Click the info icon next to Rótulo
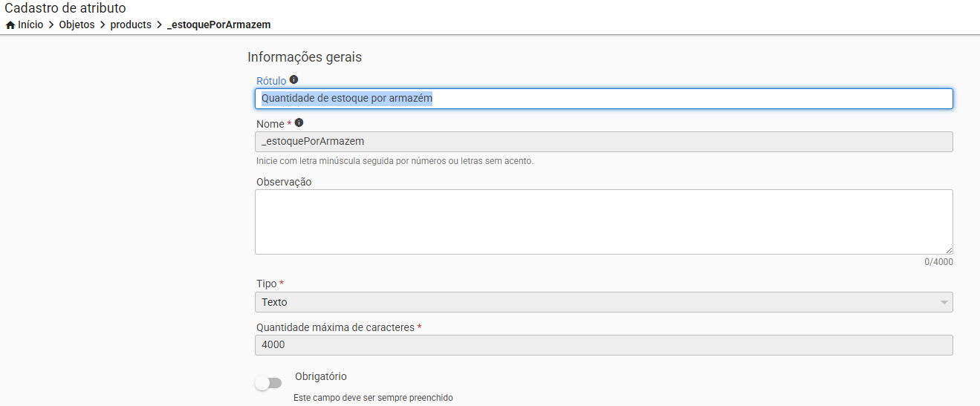The height and width of the screenshot is (406, 980). [293, 79]
